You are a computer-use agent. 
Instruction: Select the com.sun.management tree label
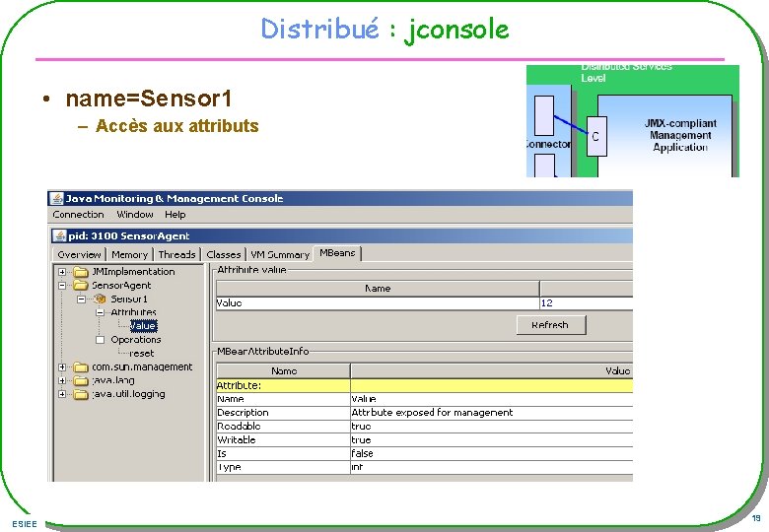(142, 366)
